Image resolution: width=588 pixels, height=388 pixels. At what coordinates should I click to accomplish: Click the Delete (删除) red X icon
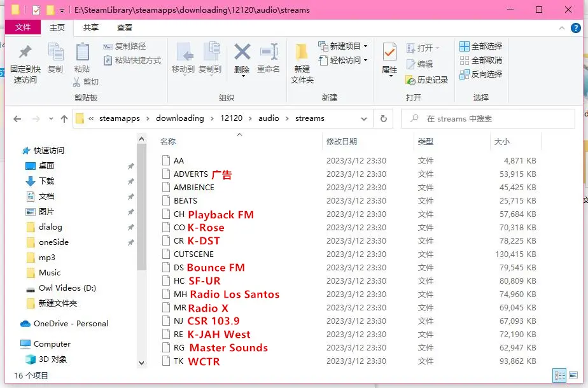242,58
